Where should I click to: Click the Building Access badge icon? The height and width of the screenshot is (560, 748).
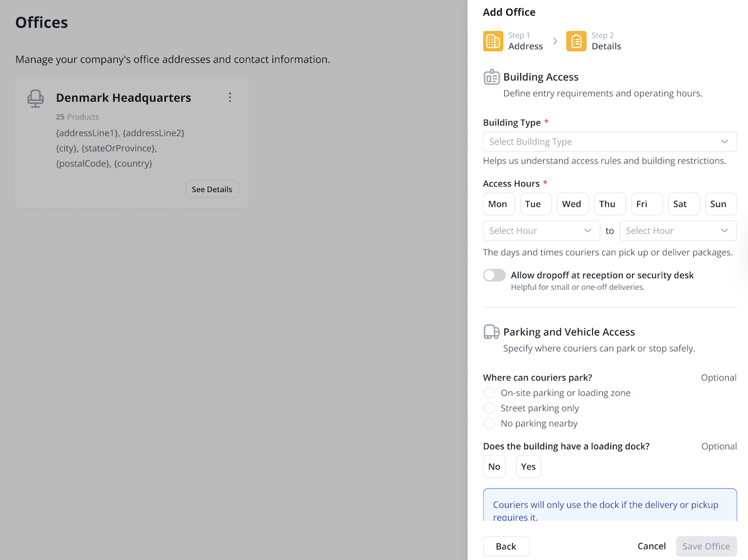coord(492,77)
